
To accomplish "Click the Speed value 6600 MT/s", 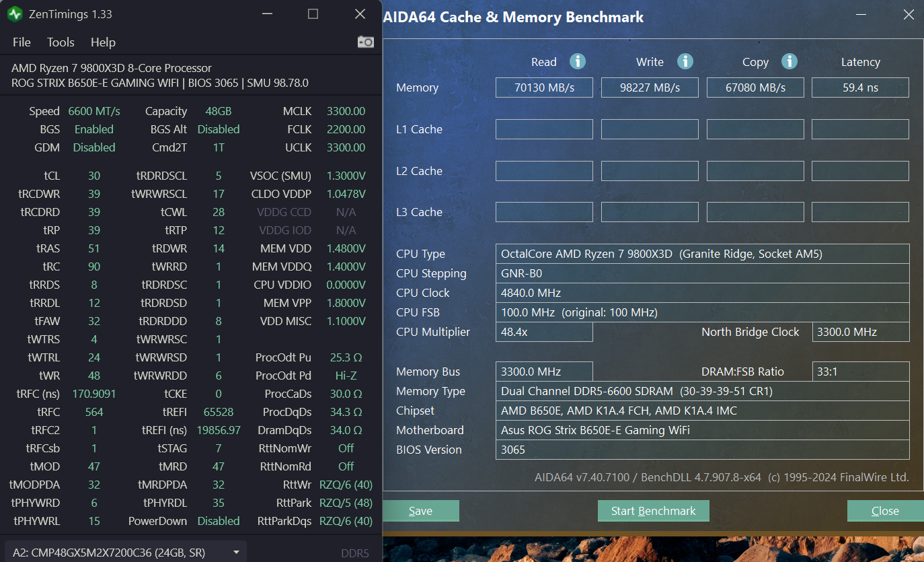I will [x=94, y=111].
